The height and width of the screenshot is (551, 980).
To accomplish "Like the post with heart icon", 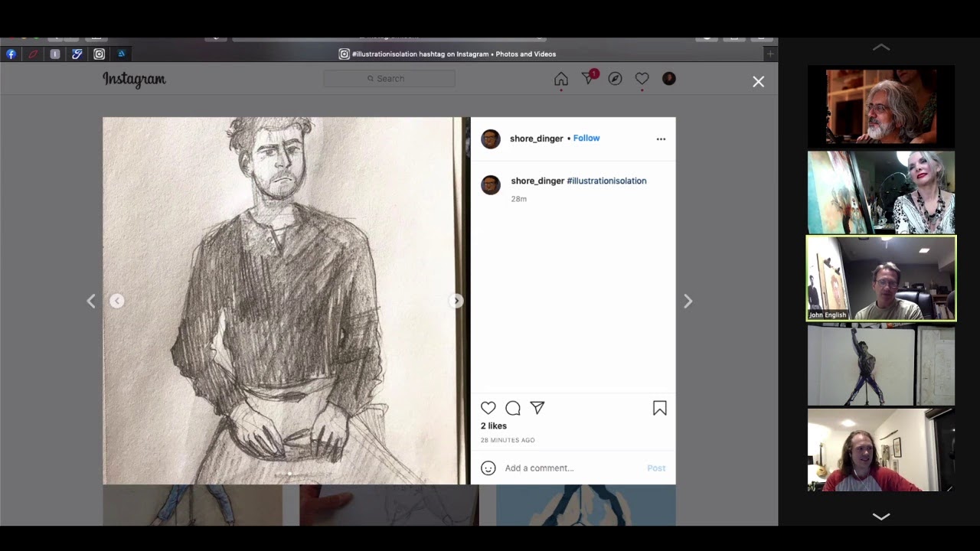I will 488,408.
